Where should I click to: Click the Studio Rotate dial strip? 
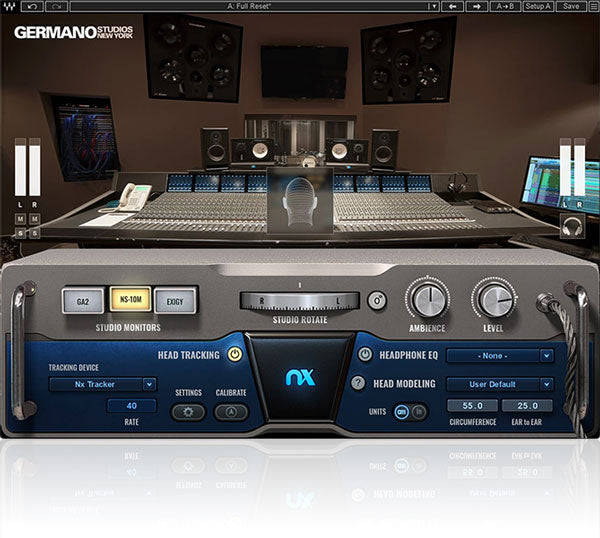pyautogui.click(x=300, y=301)
